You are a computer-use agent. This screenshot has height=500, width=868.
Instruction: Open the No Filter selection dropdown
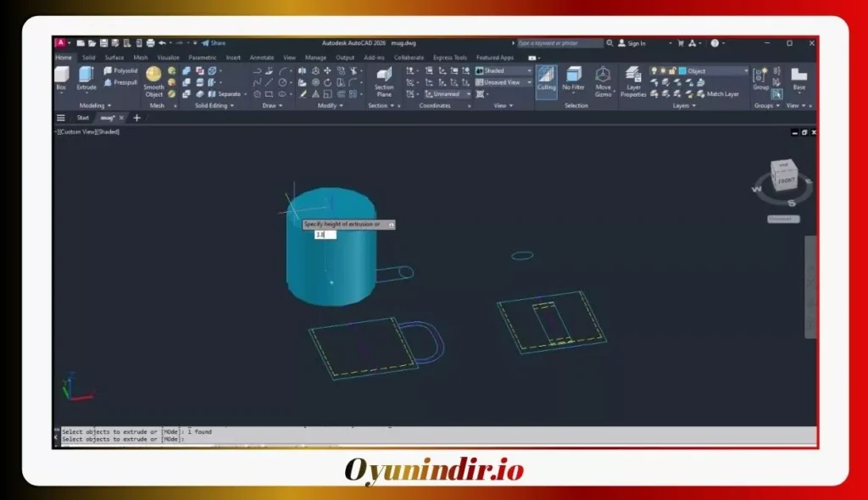[573, 78]
